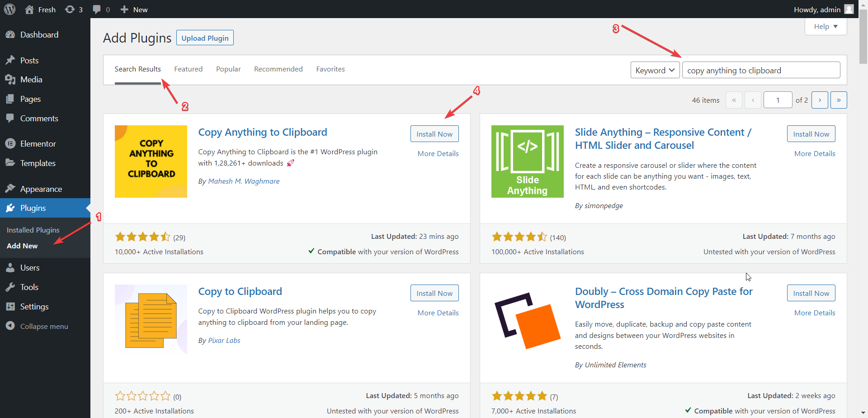
Task: Install Slide Anything plugin now
Action: coord(811,134)
